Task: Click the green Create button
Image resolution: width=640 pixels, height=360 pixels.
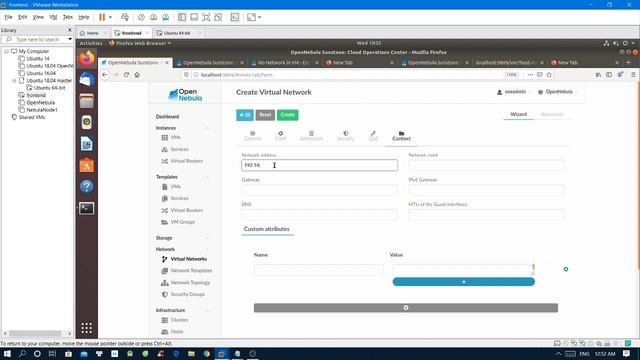Action: click(x=288, y=115)
